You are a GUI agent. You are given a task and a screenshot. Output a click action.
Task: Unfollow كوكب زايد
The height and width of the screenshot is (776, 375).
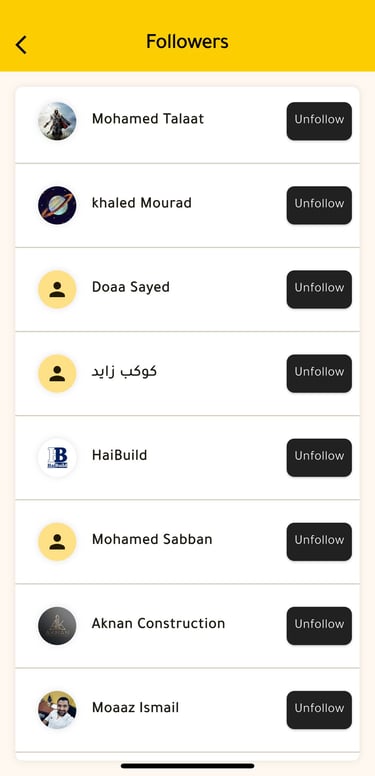(319, 374)
